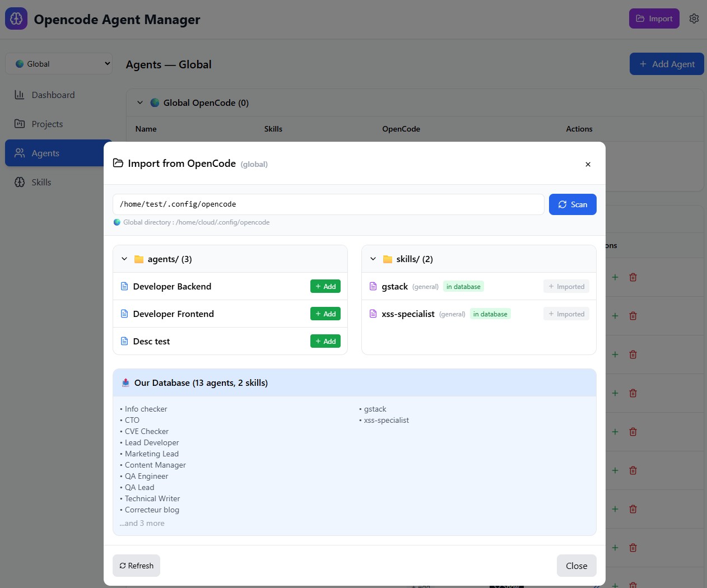Click 'CVE Checker' in the database list
The width and height of the screenshot is (707, 588).
tap(147, 431)
